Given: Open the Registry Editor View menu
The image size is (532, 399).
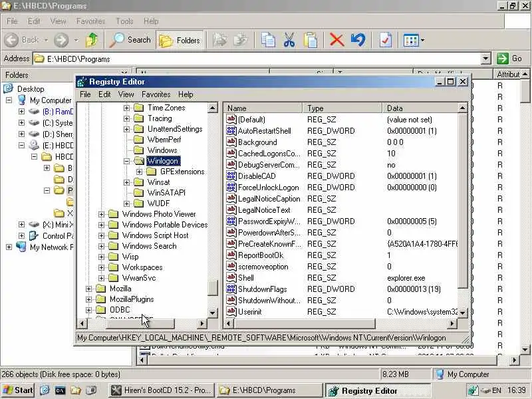Looking at the screenshot, I should pos(126,94).
